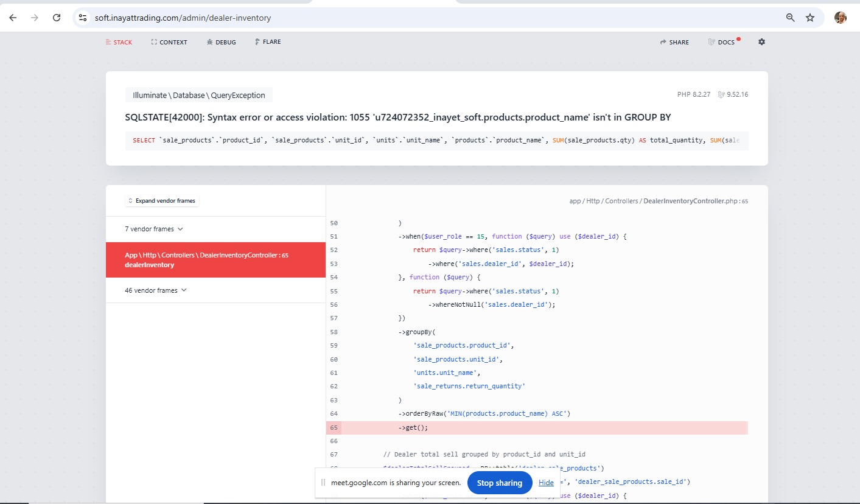This screenshot has width=860, height=504.
Task: Click the zoom magnifier icon in address bar
Action: [790, 18]
